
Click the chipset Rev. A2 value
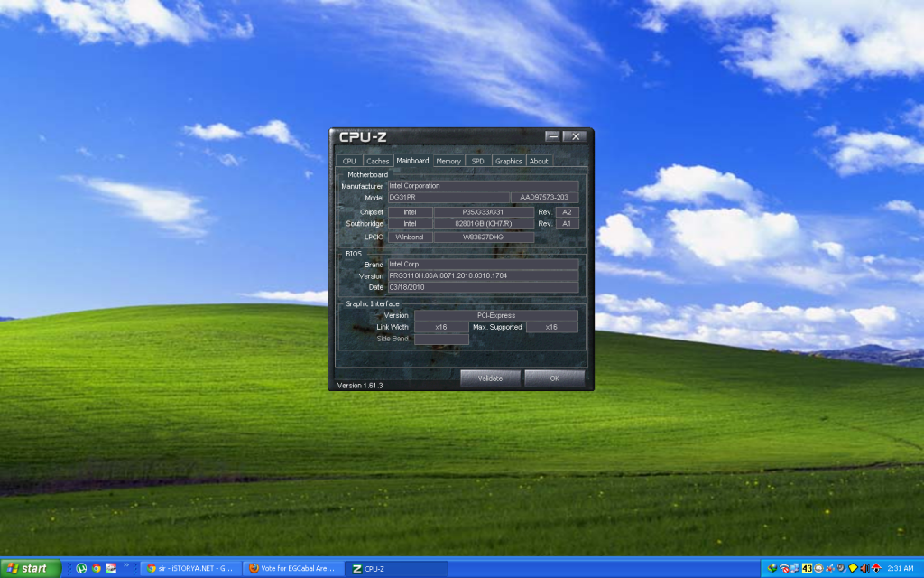[x=567, y=211]
